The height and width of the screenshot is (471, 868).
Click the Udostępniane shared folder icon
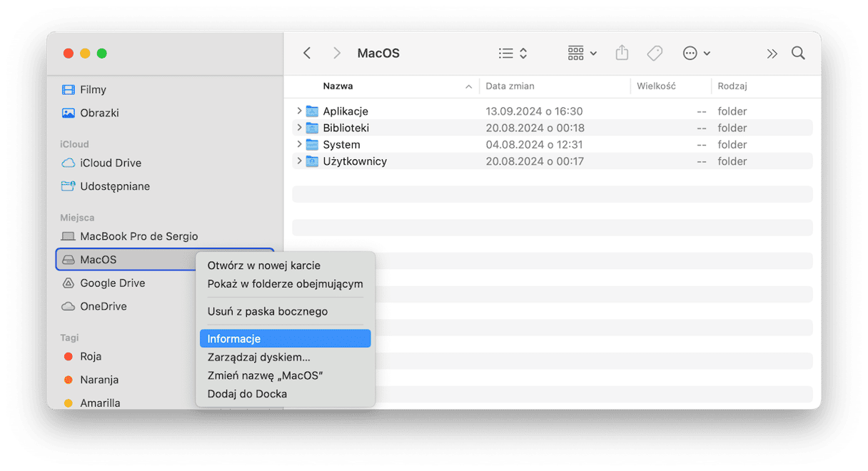69,186
